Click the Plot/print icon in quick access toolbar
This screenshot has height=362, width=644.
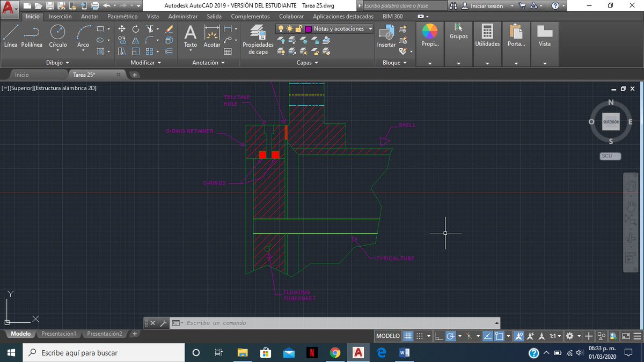tap(95, 5)
